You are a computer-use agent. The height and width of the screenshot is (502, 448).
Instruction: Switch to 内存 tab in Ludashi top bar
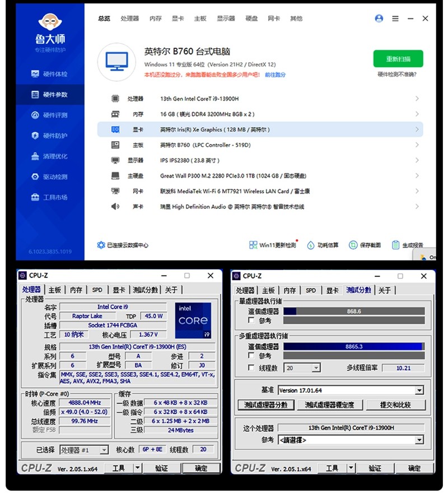[156, 18]
